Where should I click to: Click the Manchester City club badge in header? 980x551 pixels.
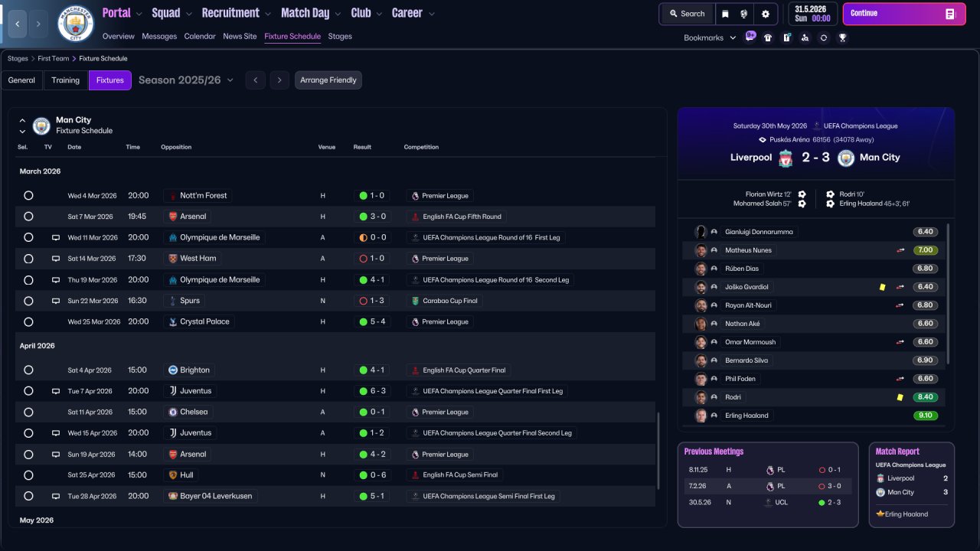click(76, 24)
